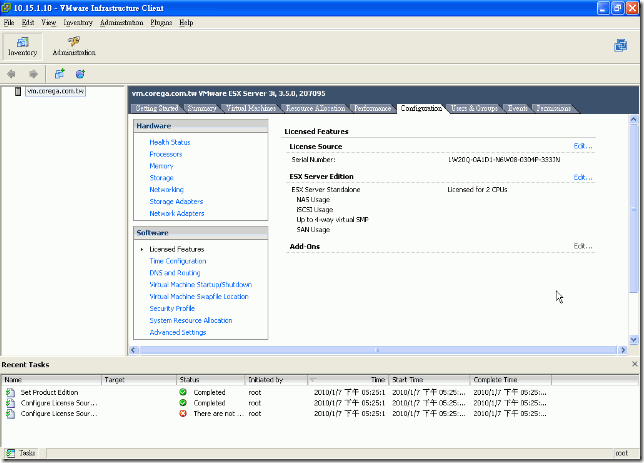Open DNS and Routing link
Screen dimensions: 644x463
(175, 273)
